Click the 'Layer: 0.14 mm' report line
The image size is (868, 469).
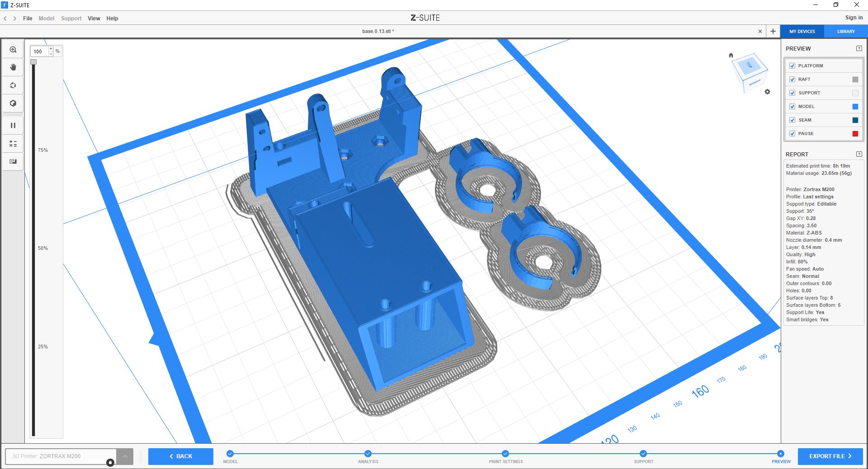point(803,247)
